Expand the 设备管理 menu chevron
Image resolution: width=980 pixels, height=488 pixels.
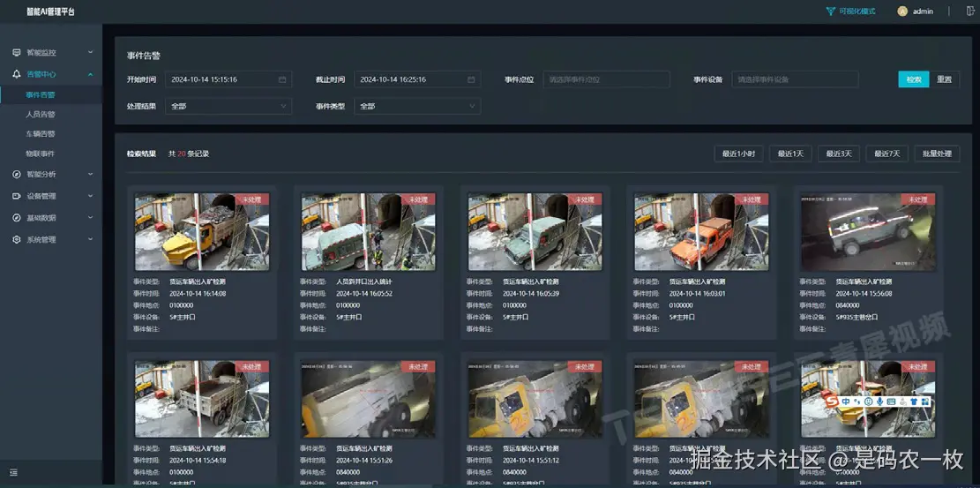point(91,196)
